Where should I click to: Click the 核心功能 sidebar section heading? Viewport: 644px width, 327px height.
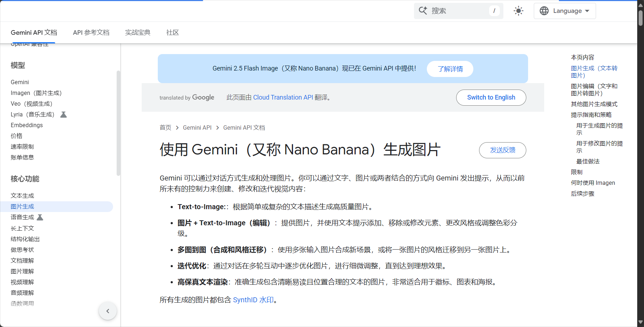pyautogui.click(x=25, y=179)
